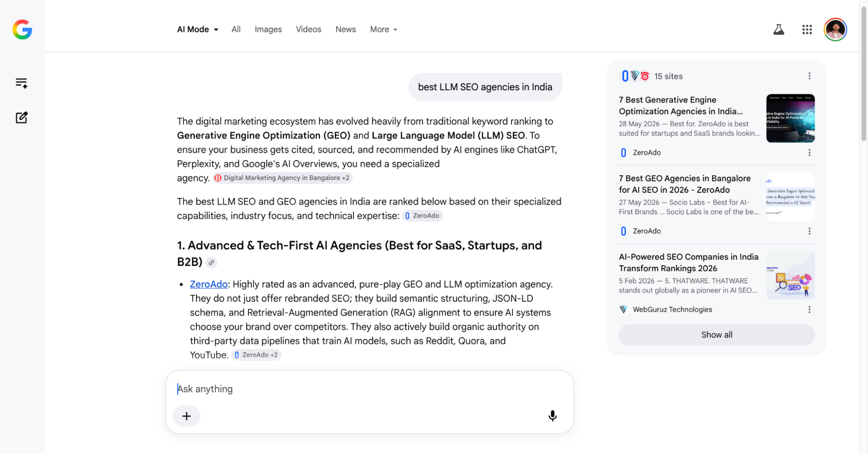Copy link icon beside section heading

[x=211, y=263]
